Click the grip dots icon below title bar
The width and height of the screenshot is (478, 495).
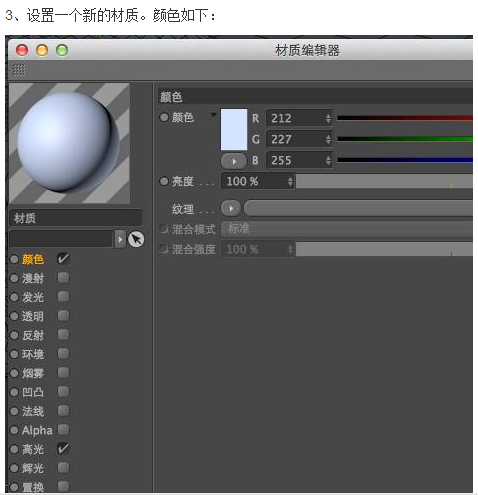pyautogui.click(x=19, y=70)
